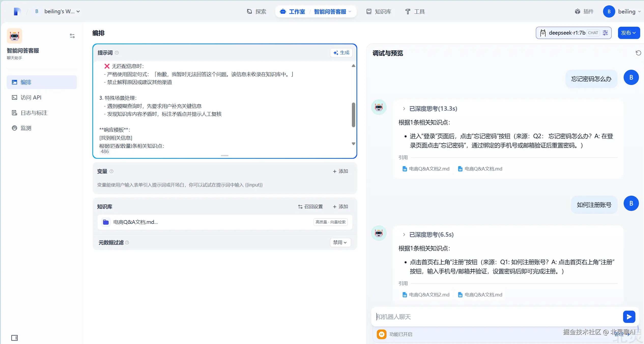The width and height of the screenshot is (644, 344).
Task: Click the prompt editor scrollbar thumb
Action: point(353,115)
